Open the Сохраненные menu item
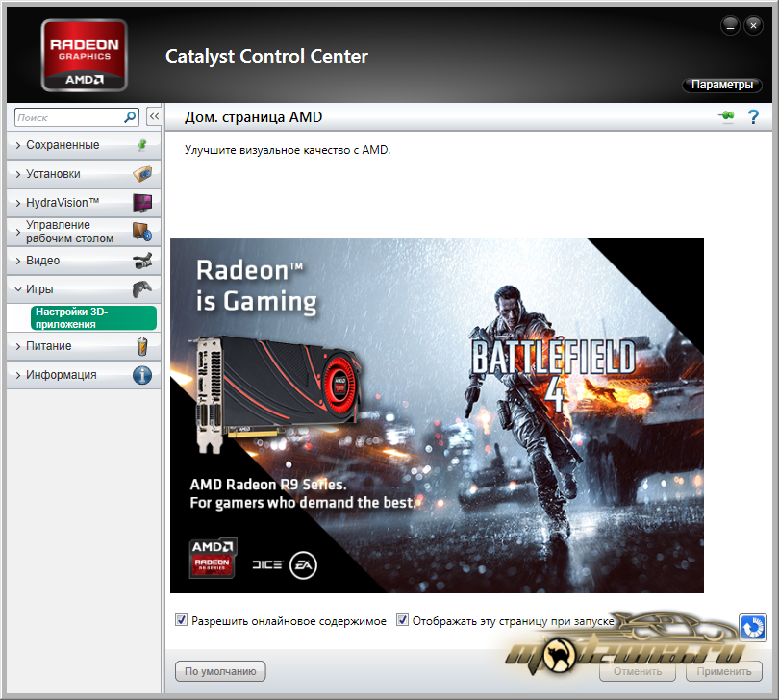The image size is (779, 700). click(84, 145)
